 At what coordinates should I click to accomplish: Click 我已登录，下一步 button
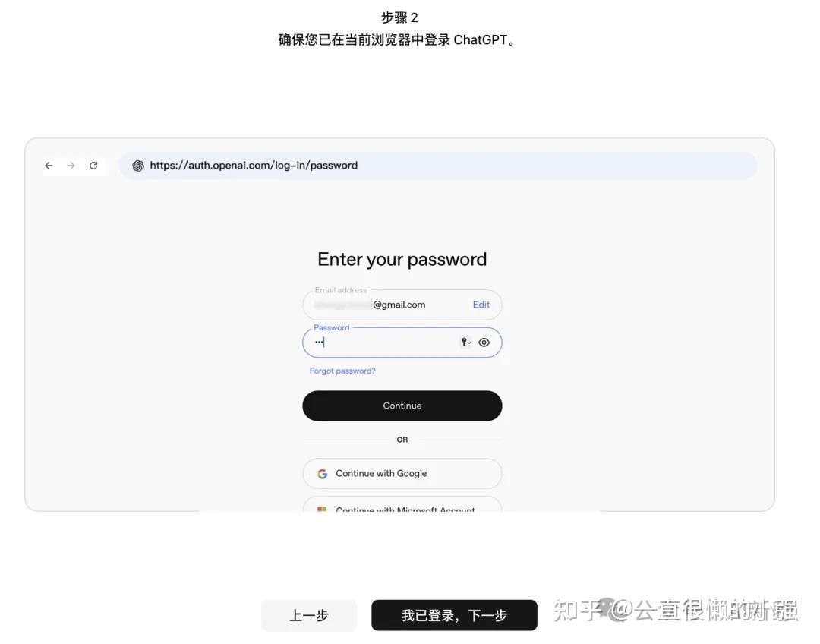(x=455, y=615)
